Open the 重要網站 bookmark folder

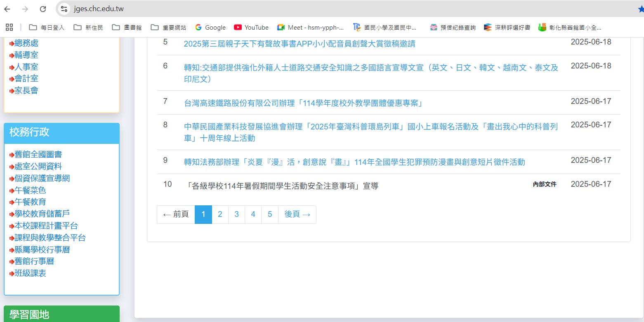click(x=168, y=27)
